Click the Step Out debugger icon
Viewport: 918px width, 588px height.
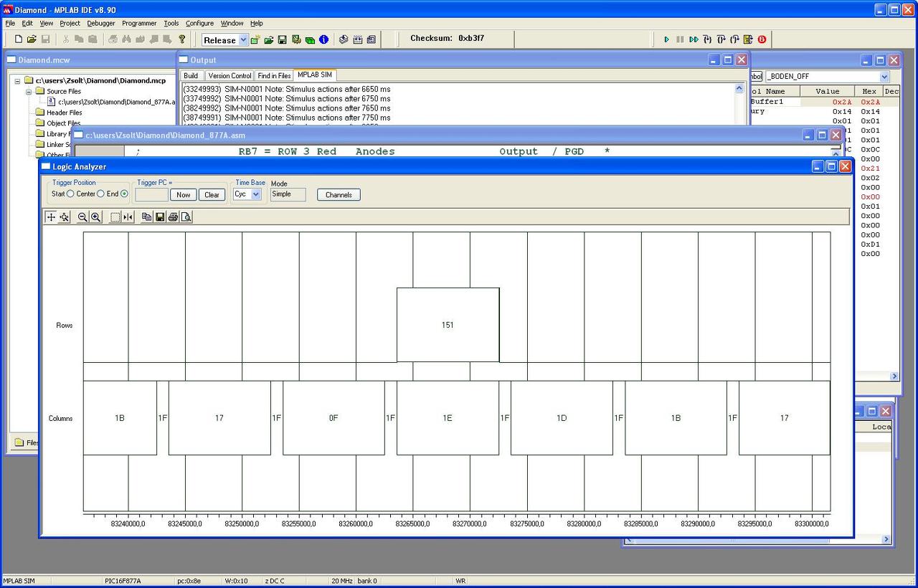734,39
